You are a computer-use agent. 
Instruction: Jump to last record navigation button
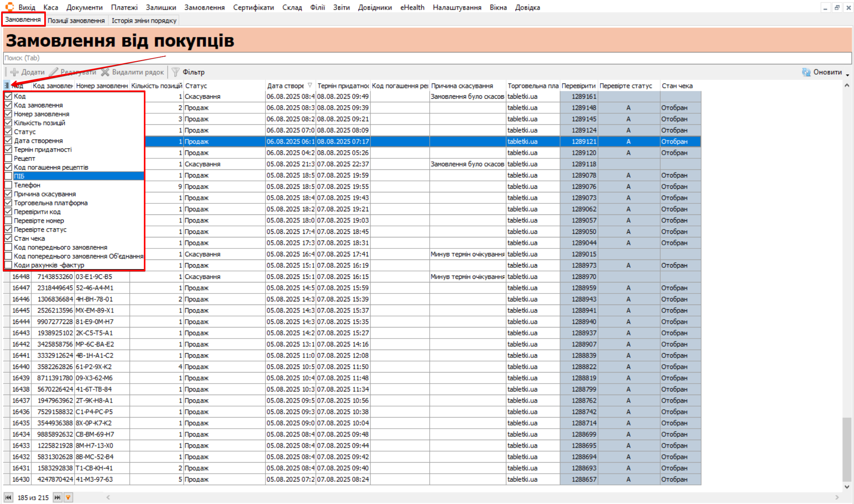[x=57, y=497]
